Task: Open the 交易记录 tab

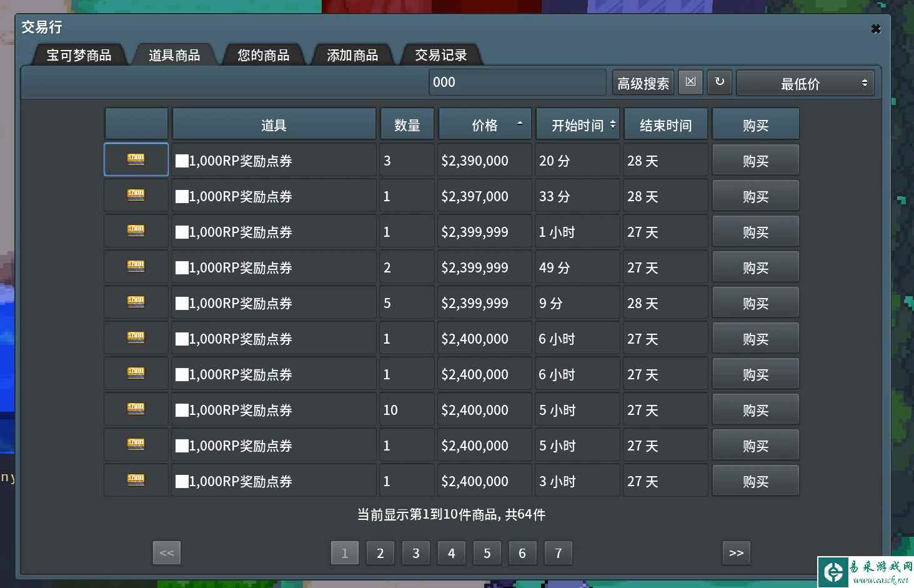Action: (441, 55)
